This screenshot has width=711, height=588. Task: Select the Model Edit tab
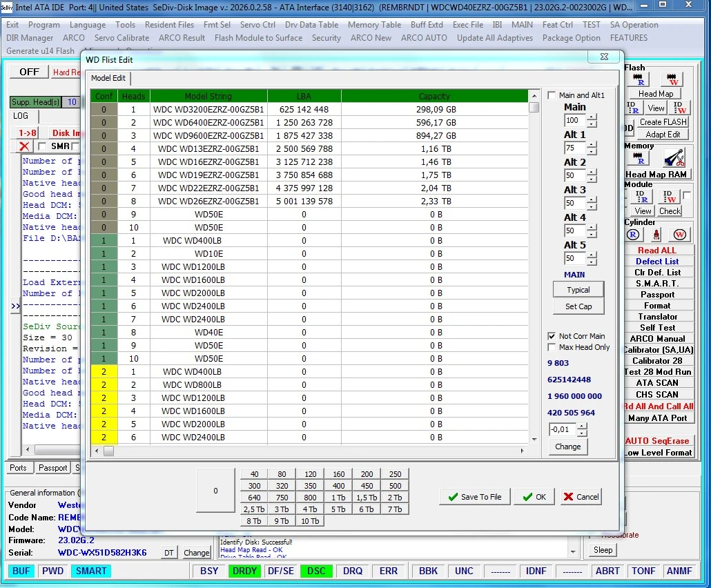(108, 78)
